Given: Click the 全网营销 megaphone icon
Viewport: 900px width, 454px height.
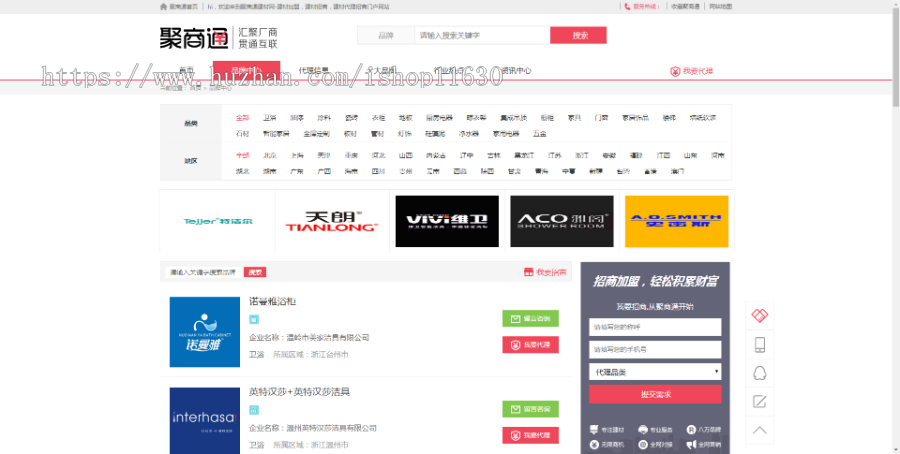Looking at the screenshot, I should (x=691, y=444).
